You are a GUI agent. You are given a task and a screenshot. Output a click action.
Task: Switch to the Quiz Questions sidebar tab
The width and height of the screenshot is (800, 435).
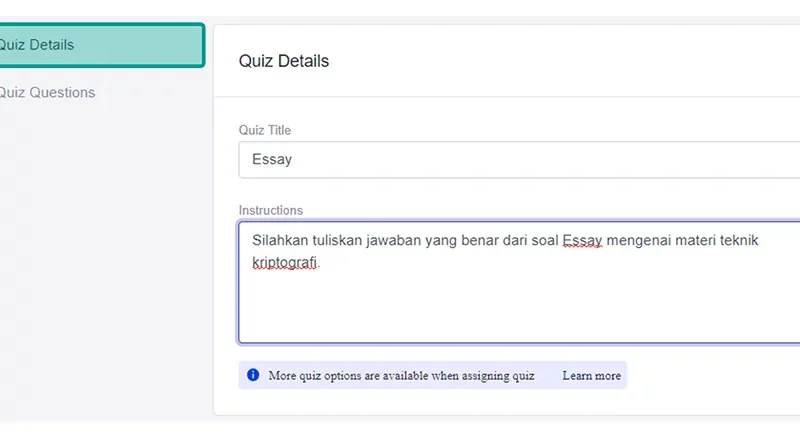tap(47, 92)
